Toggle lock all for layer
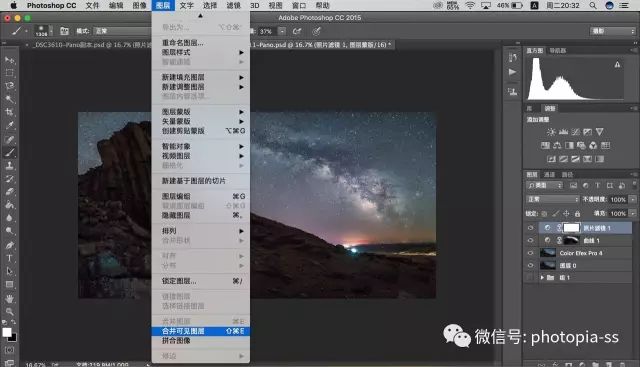 (x=577, y=214)
